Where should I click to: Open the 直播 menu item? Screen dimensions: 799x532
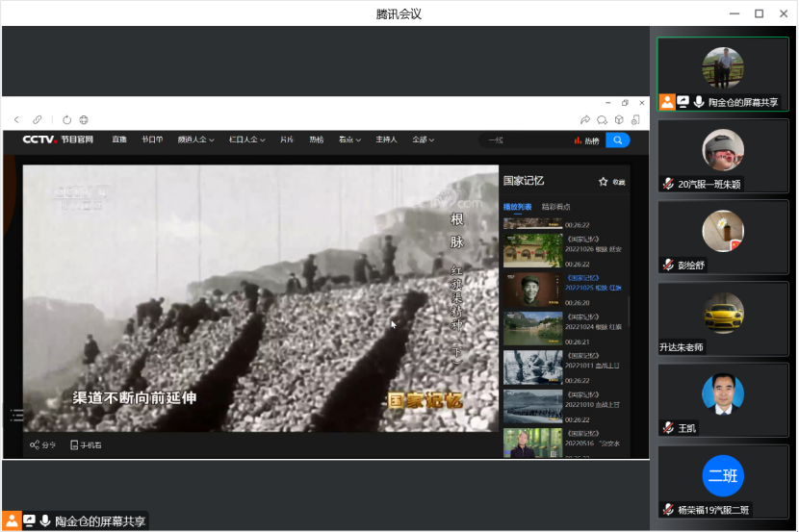[x=118, y=140]
